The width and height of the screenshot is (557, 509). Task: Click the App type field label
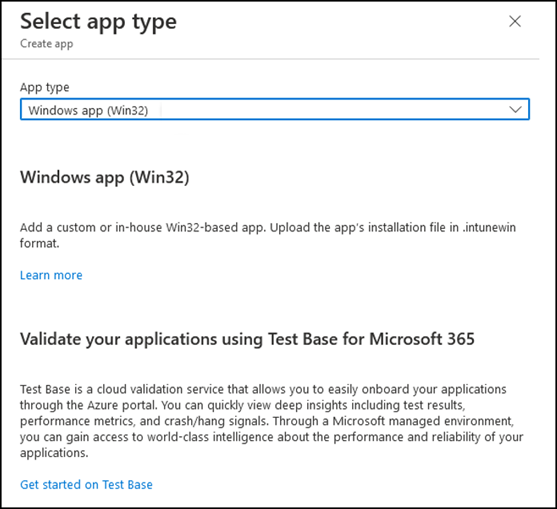coord(45,87)
